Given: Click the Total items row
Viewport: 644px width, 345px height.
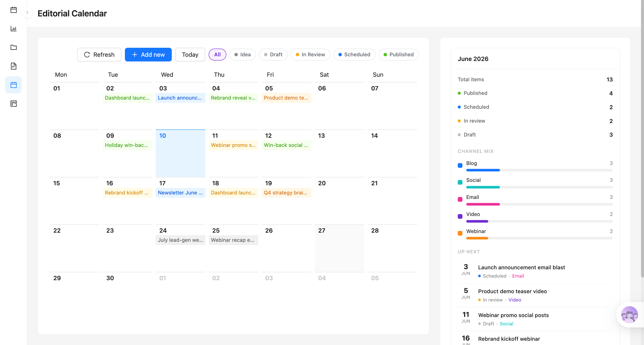Looking at the screenshot, I should point(535,80).
